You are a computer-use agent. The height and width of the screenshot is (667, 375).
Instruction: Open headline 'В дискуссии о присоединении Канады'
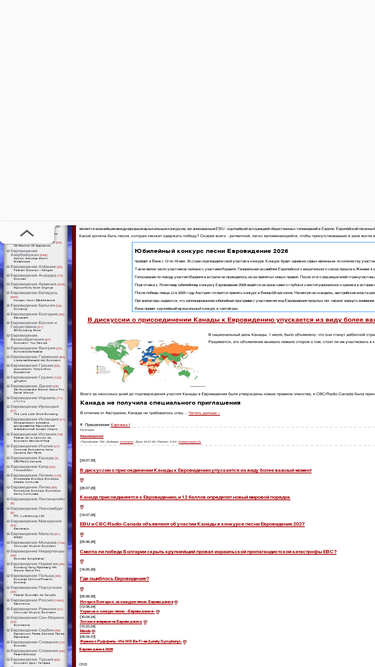pyautogui.click(x=231, y=319)
